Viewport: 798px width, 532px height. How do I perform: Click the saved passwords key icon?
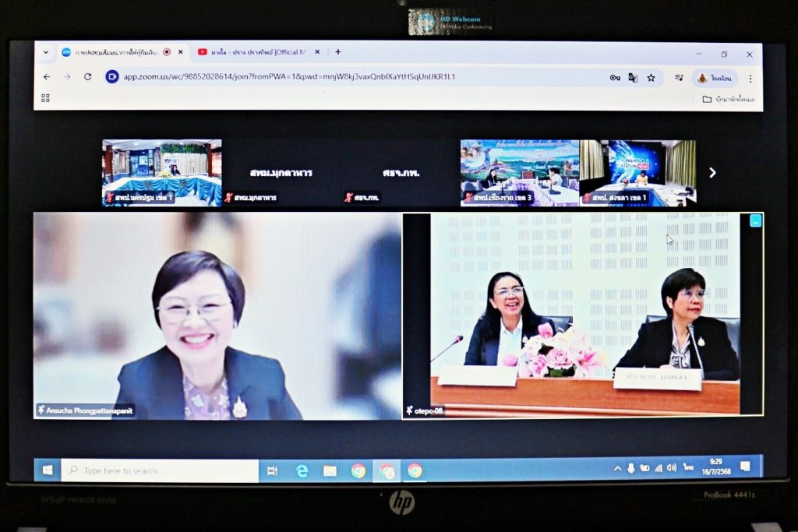[615, 78]
